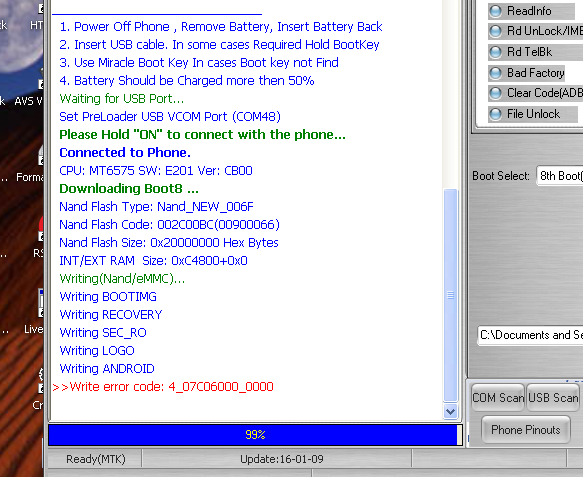Click the COM Scan button
583x477 pixels.
(x=498, y=398)
